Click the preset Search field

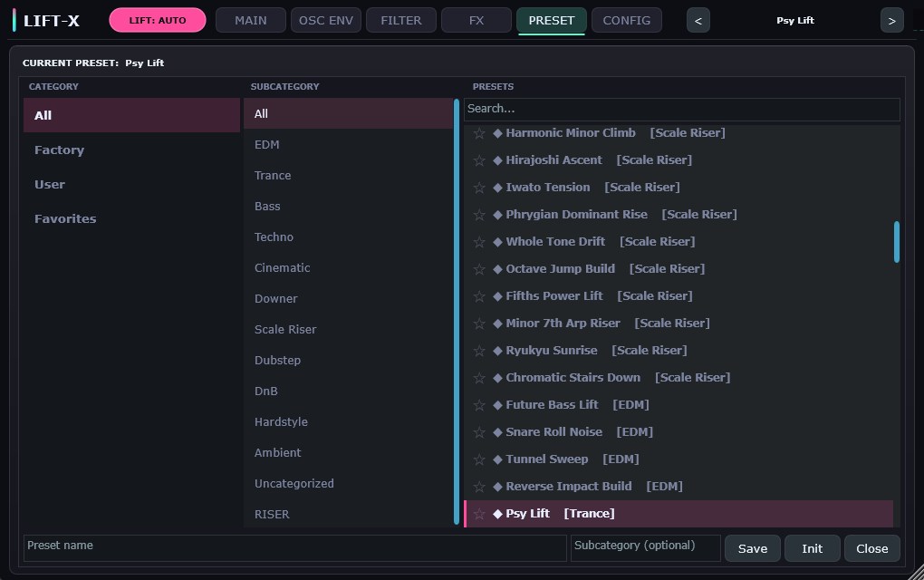click(682, 109)
